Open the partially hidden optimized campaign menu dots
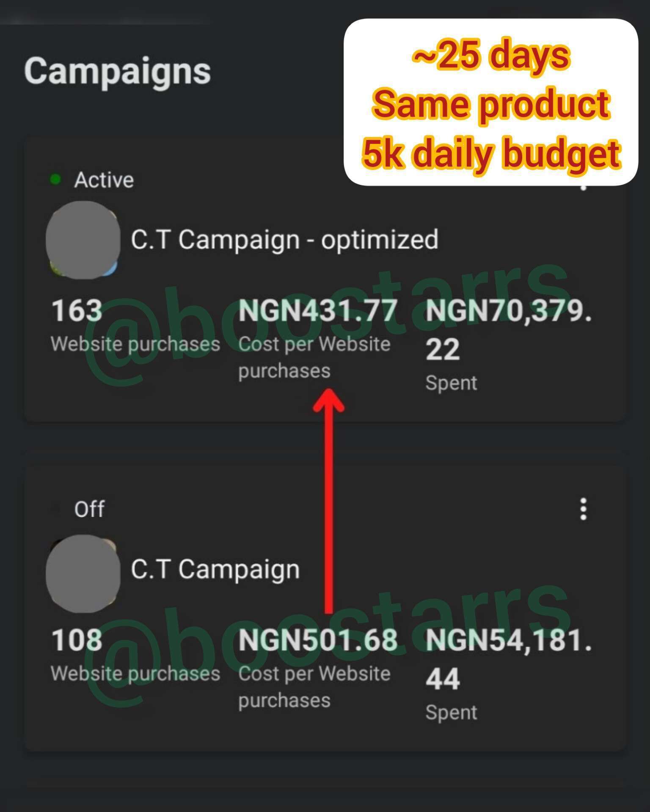Image resolution: width=650 pixels, height=812 pixels. (584, 187)
